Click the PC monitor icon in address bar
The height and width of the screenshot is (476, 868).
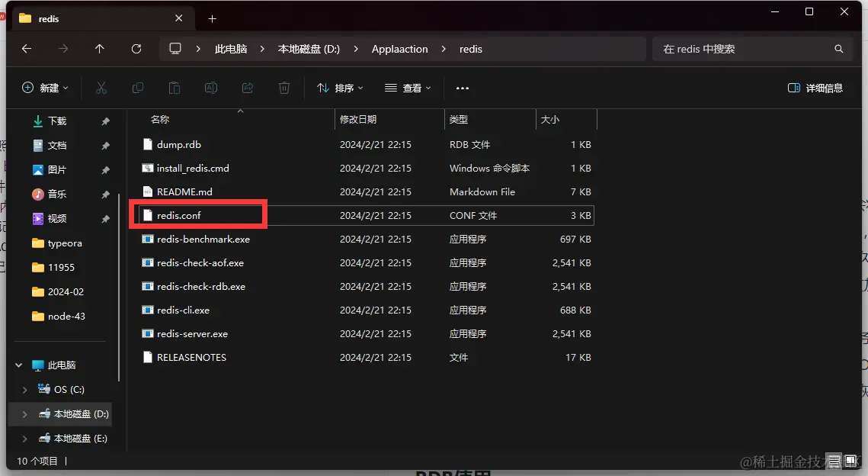pyautogui.click(x=175, y=49)
